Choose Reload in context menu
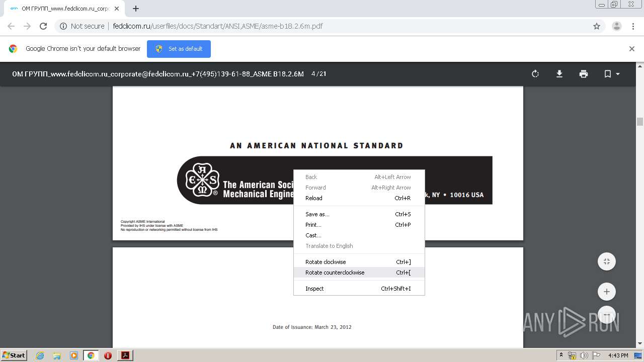Viewport: 644px width, 362px height. (x=359, y=198)
